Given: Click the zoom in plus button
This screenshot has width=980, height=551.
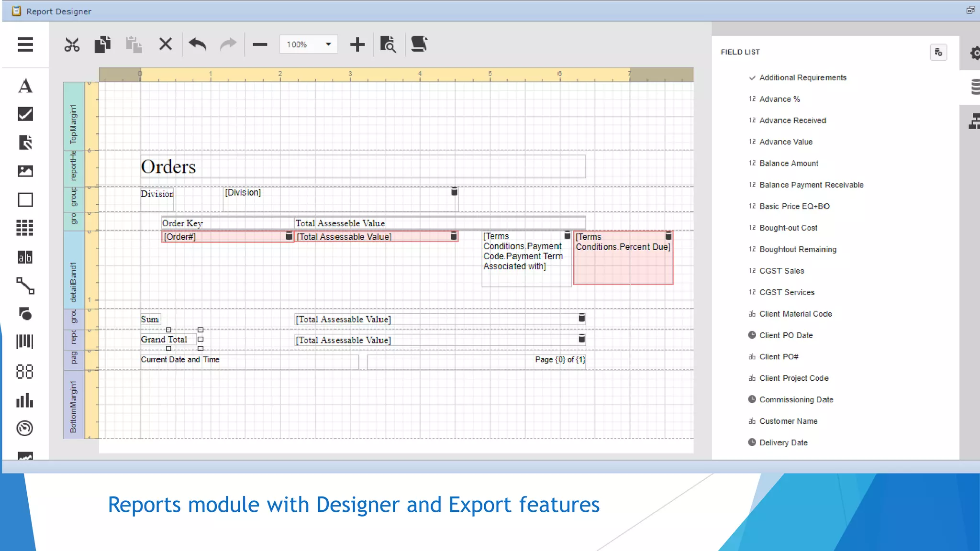Looking at the screenshot, I should coord(357,45).
